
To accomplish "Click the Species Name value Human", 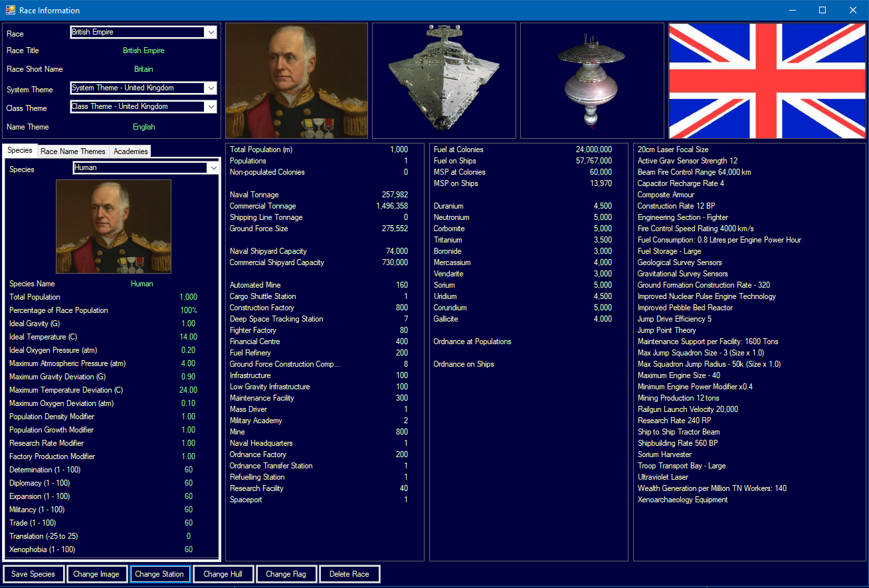I will tap(142, 284).
